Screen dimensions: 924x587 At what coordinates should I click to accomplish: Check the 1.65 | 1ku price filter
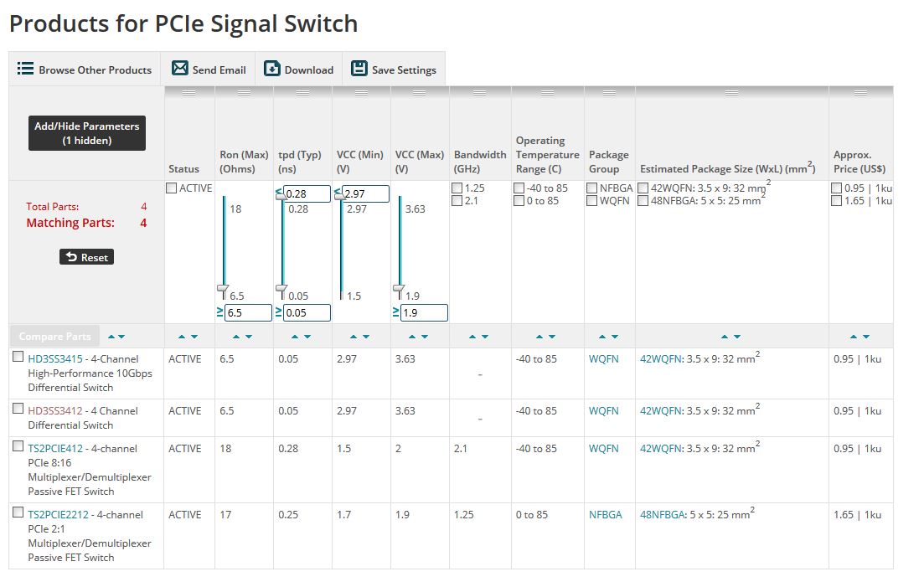click(837, 201)
